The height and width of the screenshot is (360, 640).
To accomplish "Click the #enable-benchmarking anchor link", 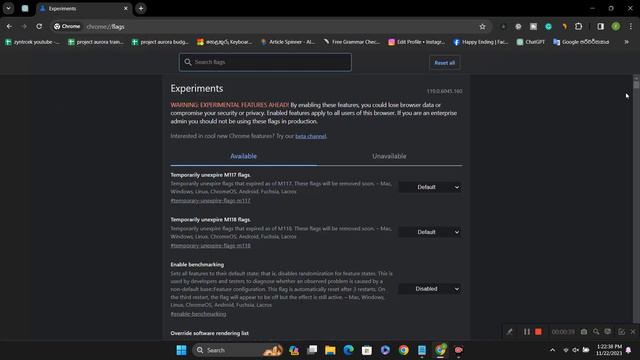I will coord(198,314).
